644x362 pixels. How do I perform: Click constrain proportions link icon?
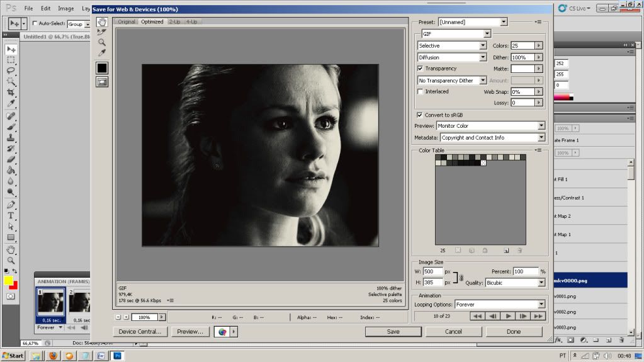coord(461,277)
